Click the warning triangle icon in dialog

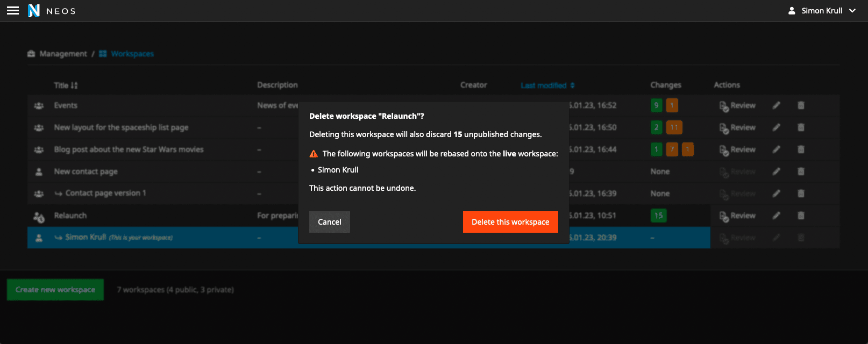pyautogui.click(x=314, y=154)
